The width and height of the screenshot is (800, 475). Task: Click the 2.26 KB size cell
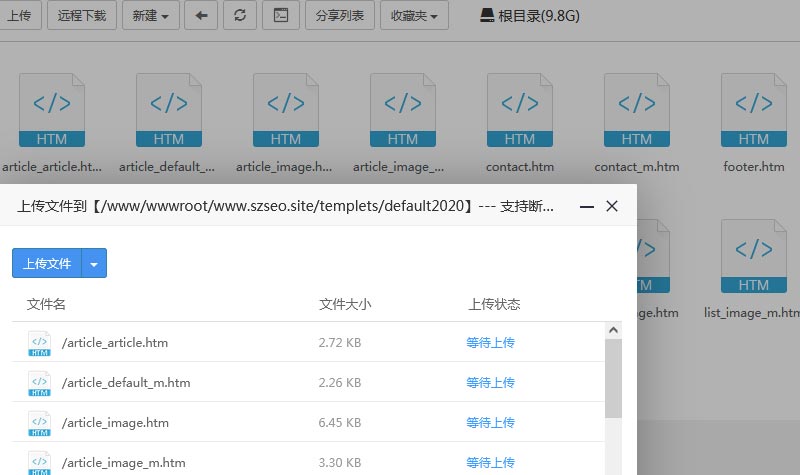tap(340, 383)
